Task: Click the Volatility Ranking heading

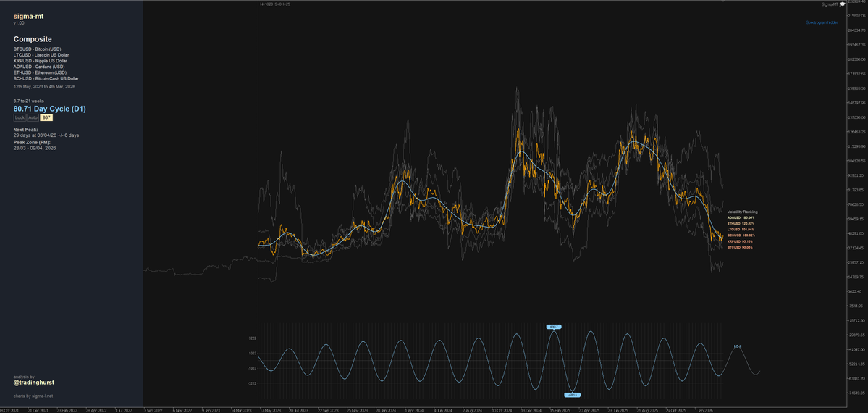Action: point(742,212)
